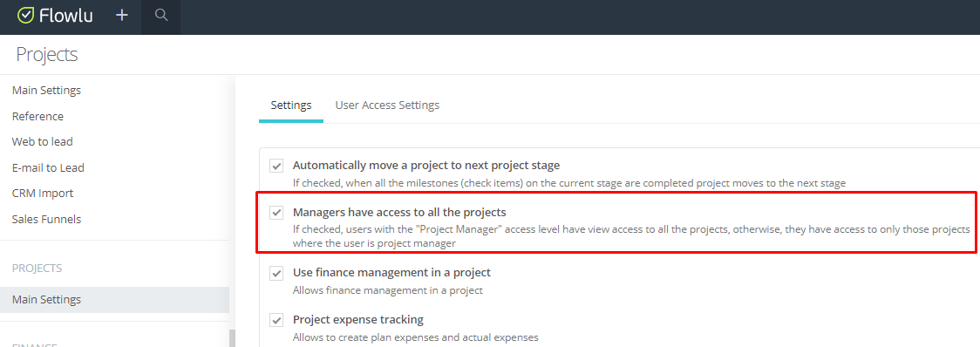This screenshot has width=980, height=347.
Task: Click the PROJECTS section header in sidebar
Action: tap(37, 269)
